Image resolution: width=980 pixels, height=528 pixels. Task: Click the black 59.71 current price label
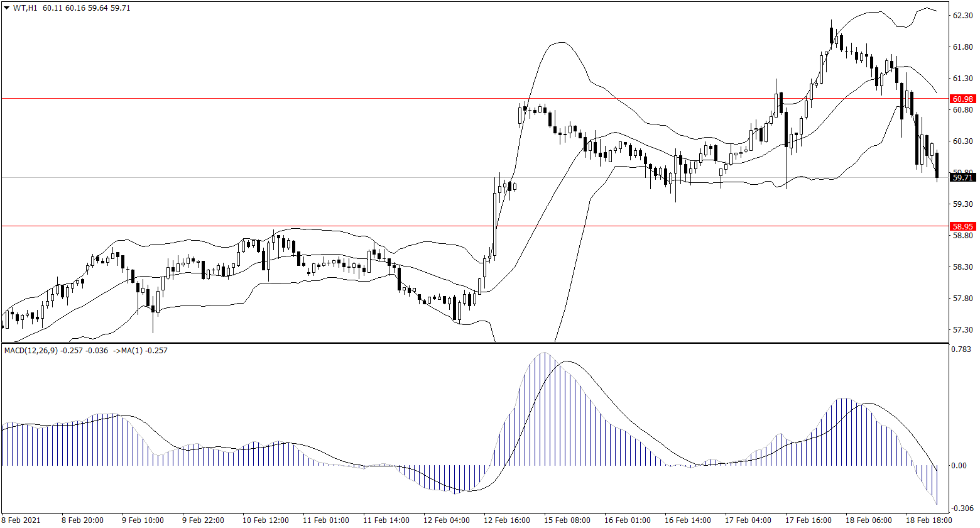coord(962,178)
